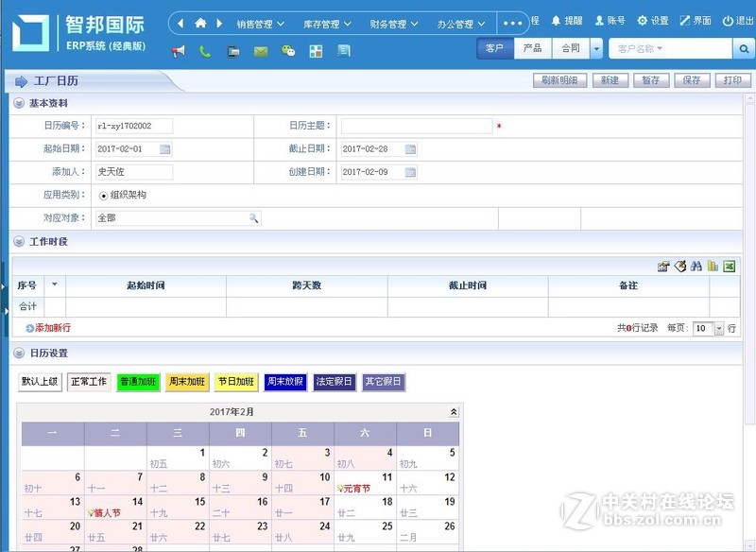Click the green phone icon

point(205,51)
